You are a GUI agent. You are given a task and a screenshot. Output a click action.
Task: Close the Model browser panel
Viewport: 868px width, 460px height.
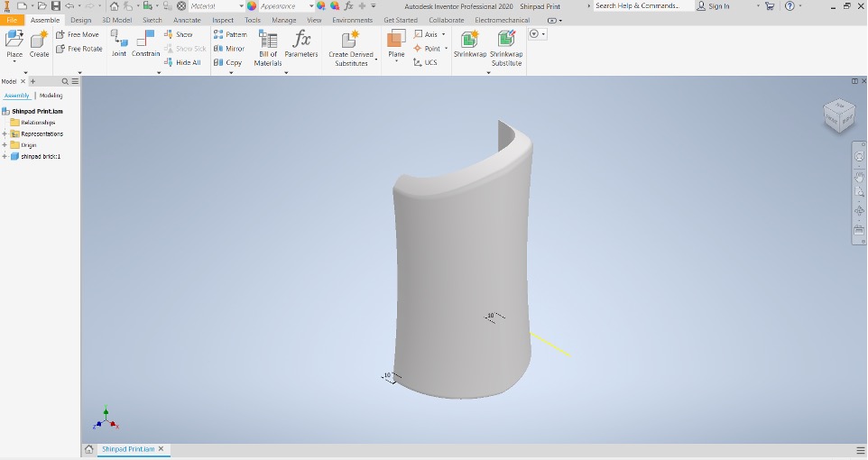pyautogui.click(x=23, y=81)
